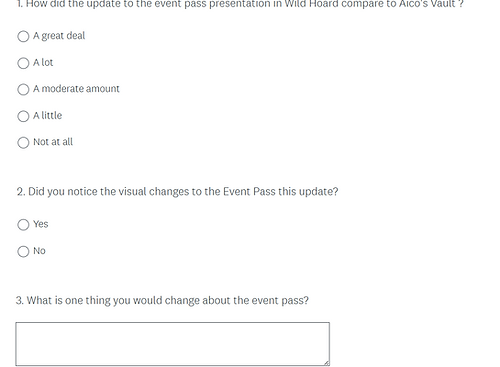Image resolution: width=500 pixels, height=367 pixels.
Task: Click the "Not at all" label text
Action: [x=53, y=142]
